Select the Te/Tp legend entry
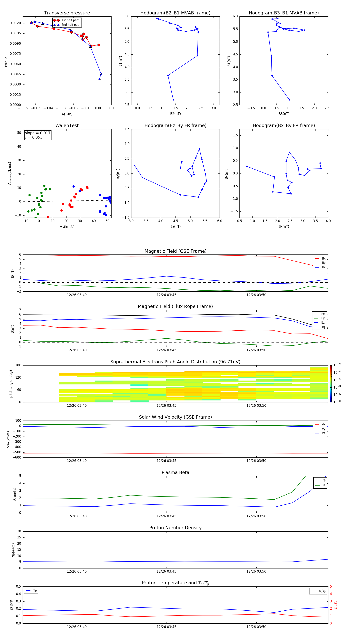 tap(318, 591)
